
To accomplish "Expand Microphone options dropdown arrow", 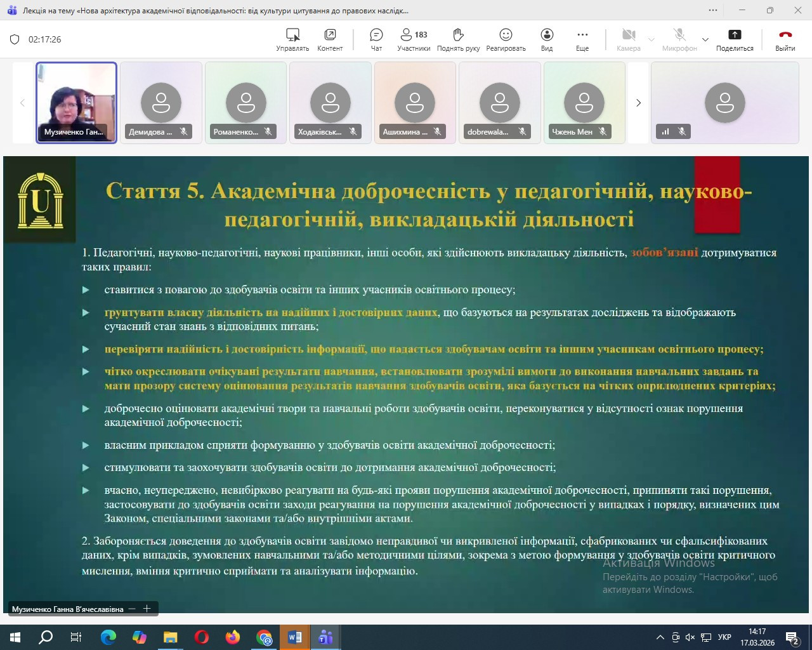I will click(705, 39).
